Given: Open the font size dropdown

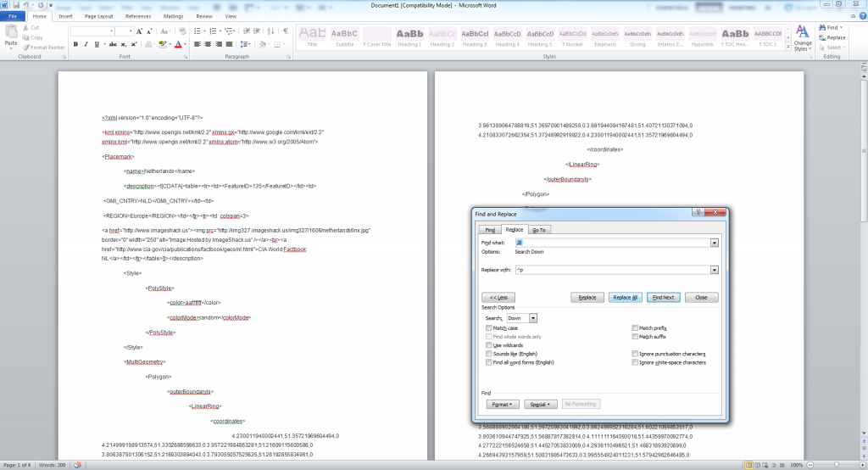Looking at the screenshot, I should [x=131, y=31].
